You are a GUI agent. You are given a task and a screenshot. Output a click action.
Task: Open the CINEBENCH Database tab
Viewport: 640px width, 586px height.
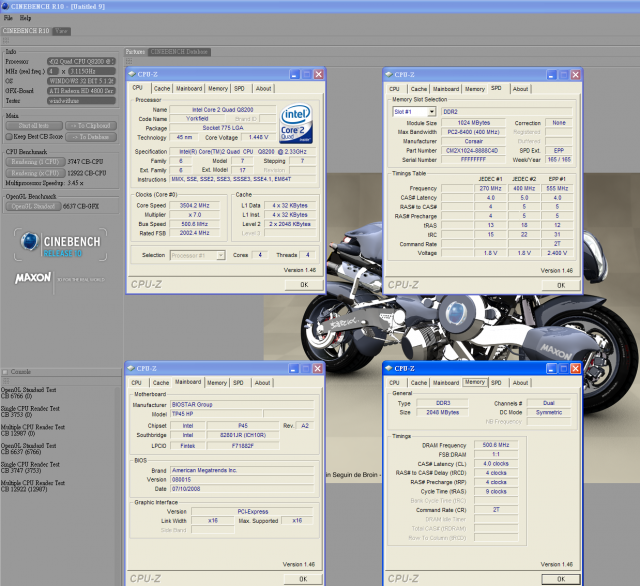point(179,52)
